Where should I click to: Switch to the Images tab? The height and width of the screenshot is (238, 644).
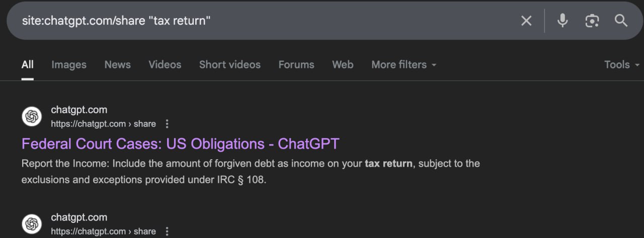[69, 65]
